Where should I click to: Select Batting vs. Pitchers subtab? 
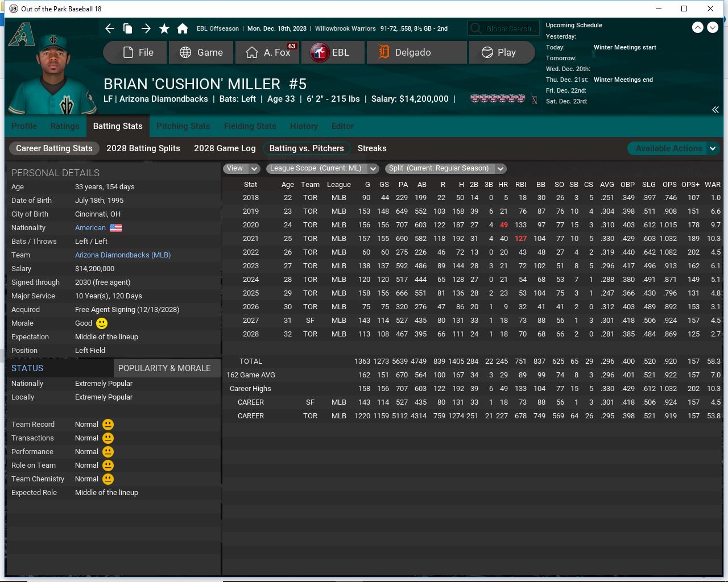(x=307, y=148)
